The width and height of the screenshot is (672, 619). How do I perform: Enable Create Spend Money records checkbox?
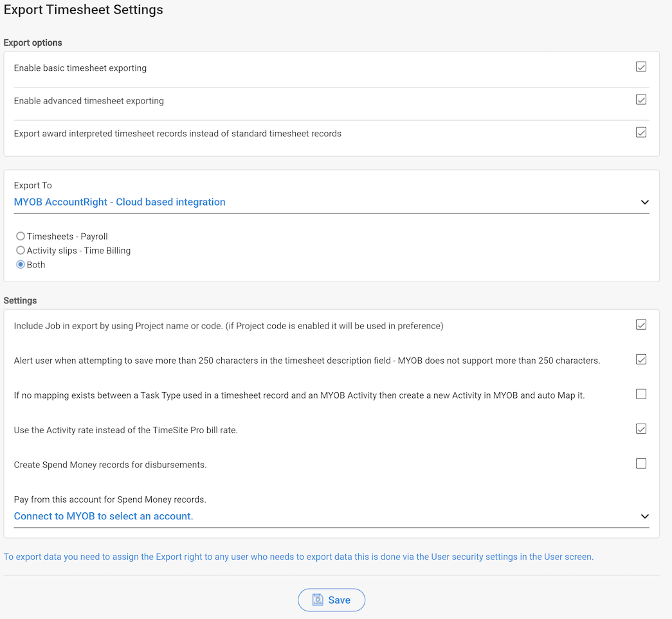640,463
